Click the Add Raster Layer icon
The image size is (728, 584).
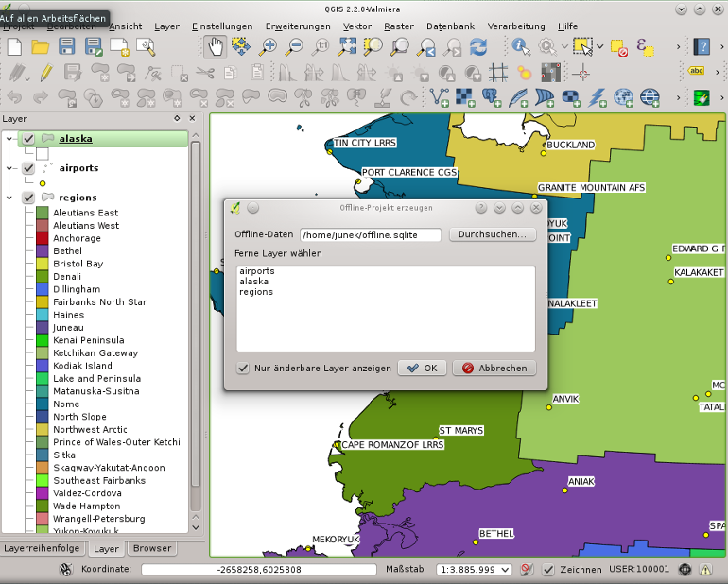465,97
